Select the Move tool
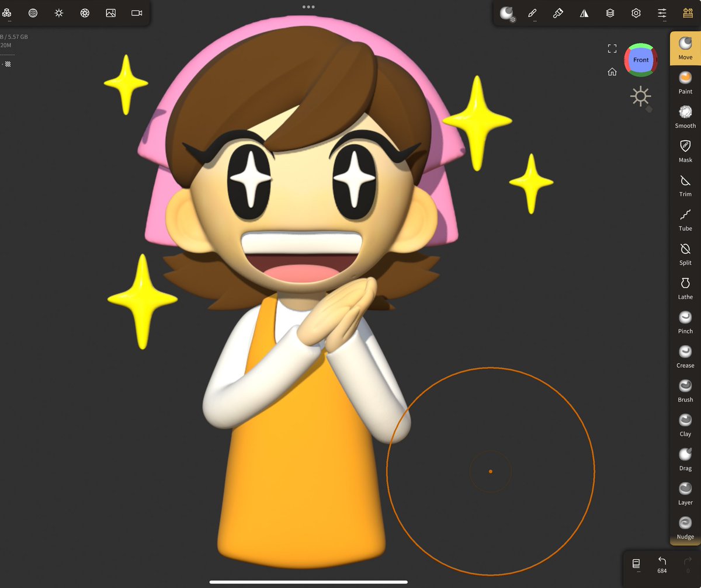The height and width of the screenshot is (588, 701). pyautogui.click(x=685, y=48)
